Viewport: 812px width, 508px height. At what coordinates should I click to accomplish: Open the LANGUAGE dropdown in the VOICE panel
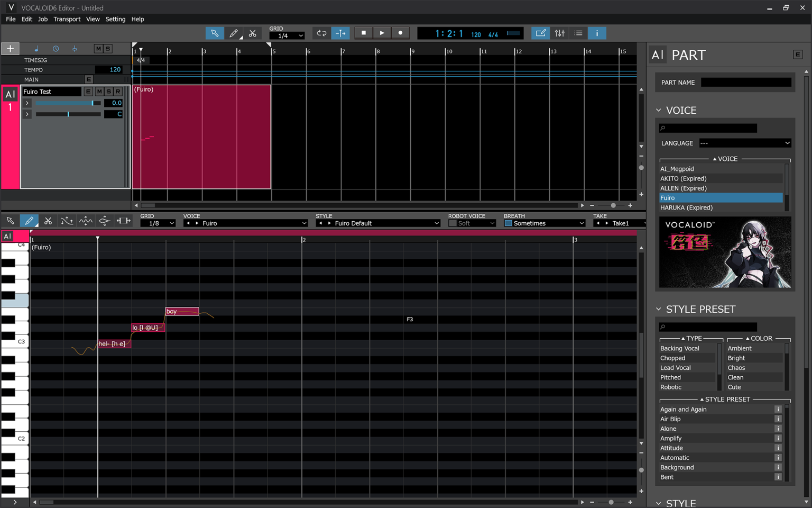745,143
